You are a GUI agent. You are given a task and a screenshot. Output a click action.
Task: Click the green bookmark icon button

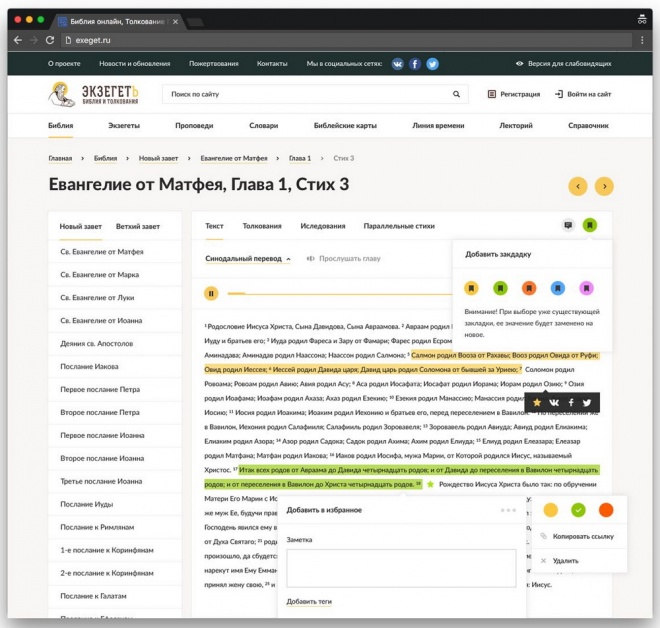coord(591,225)
